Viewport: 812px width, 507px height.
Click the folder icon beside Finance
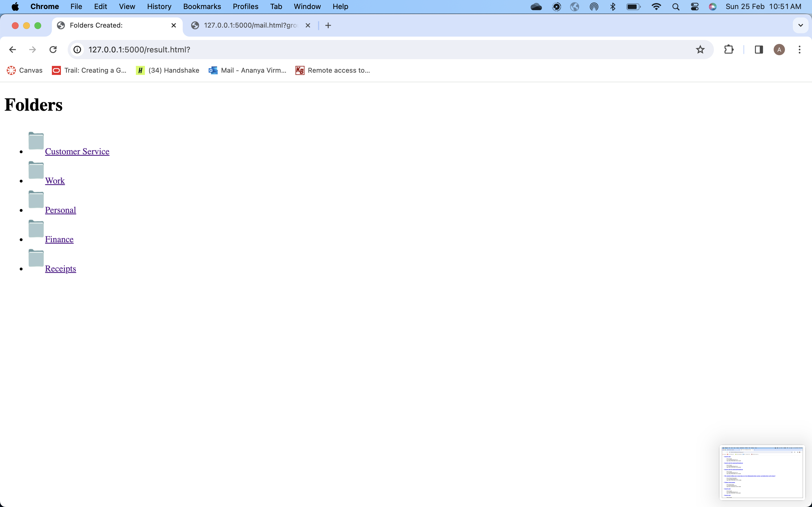coord(36,229)
